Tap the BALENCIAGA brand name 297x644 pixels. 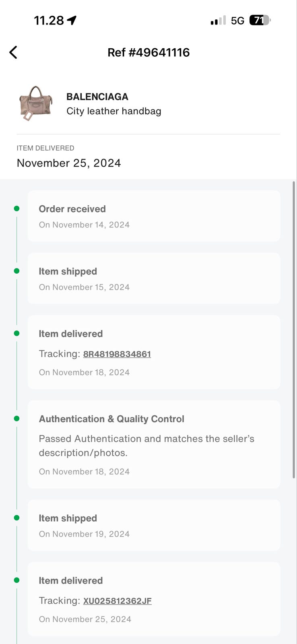(x=97, y=97)
